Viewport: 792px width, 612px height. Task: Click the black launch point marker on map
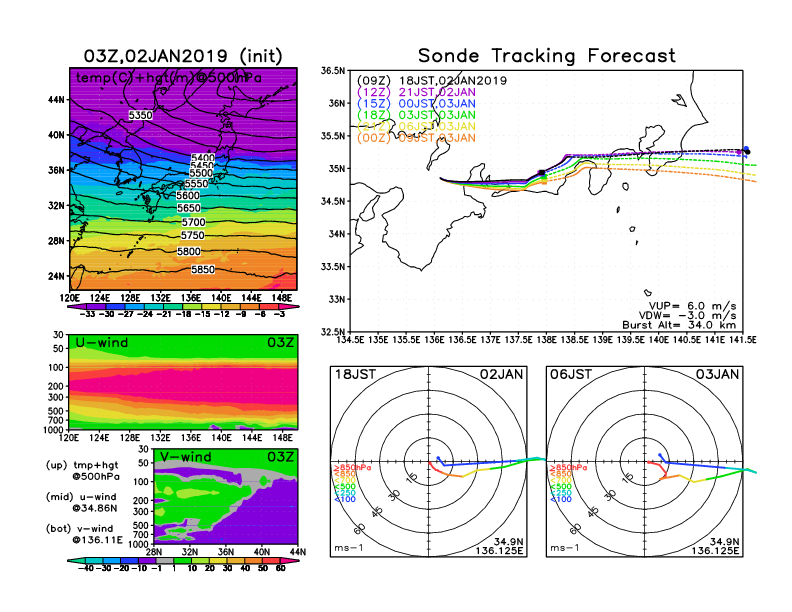[x=541, y=174]
